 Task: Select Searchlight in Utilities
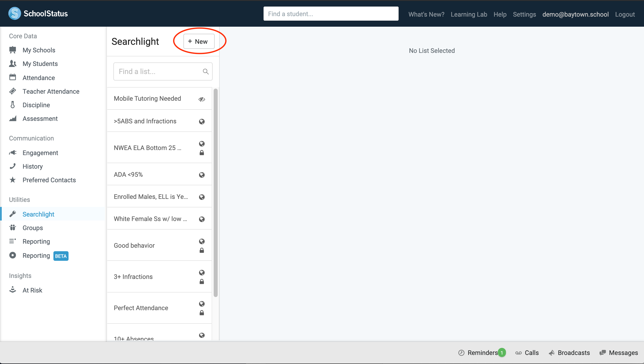(38, 214)
